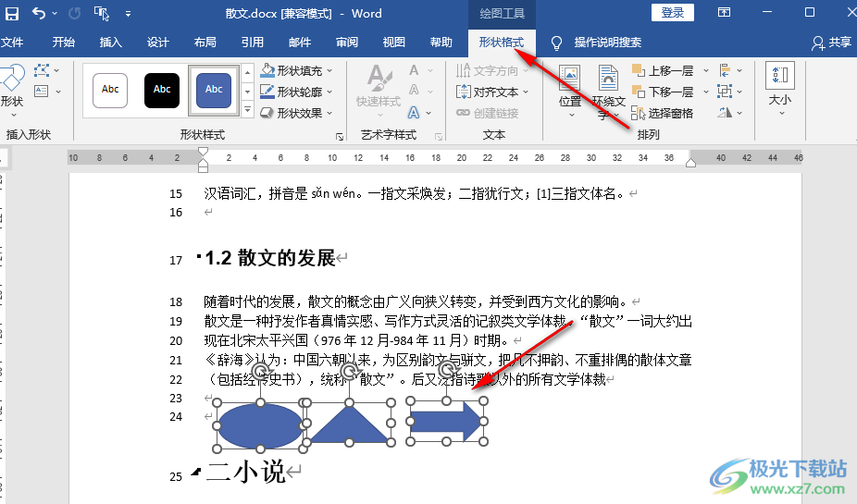
Task: Click 上移一层 bring forward button
Action: click(x=663, y=70)
